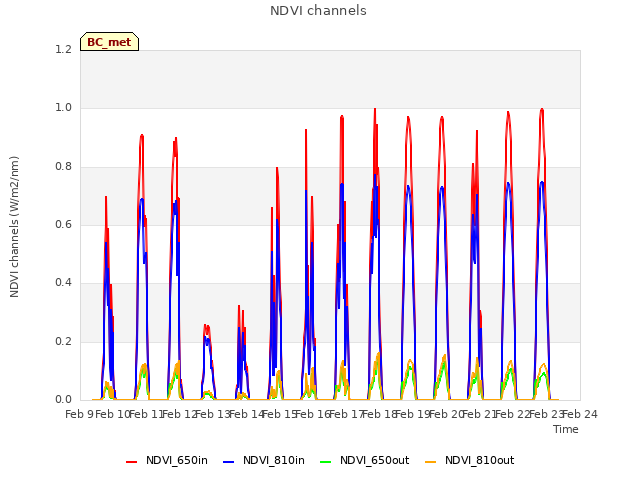640x480 pixels.
Task: Click the red peak reaching 1.0 between Feb 22 and Feb 23
Action: click(542, 109)
